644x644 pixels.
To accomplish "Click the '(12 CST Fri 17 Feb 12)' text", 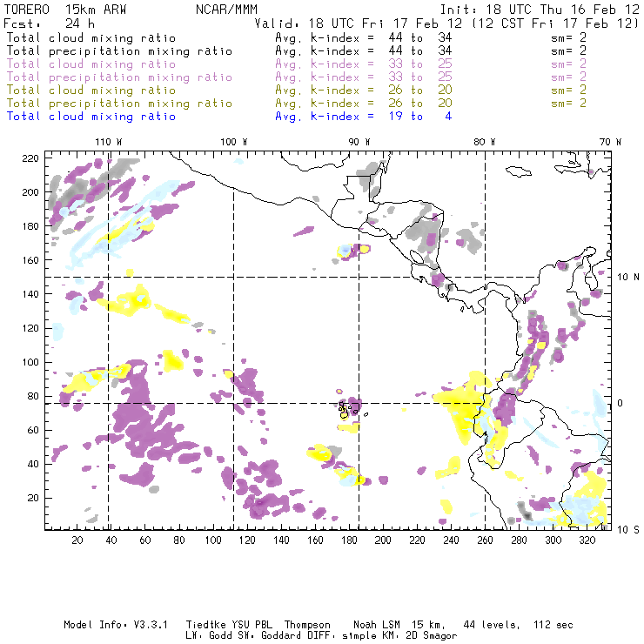I will pos(555,23).
